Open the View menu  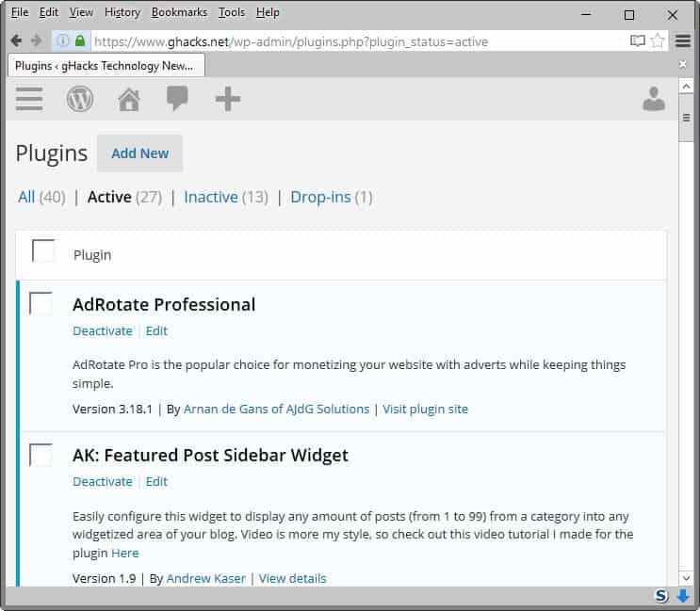click(81, 12)
